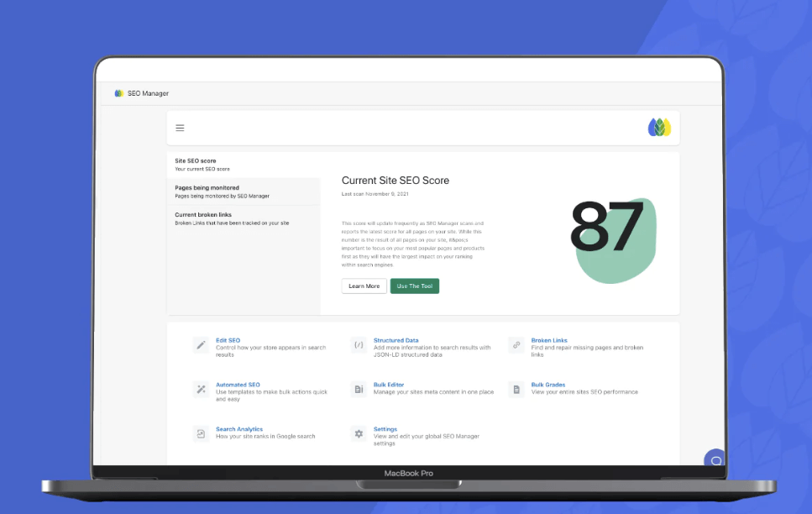Click the Settings gear icon
Image resolution: width=812 pixels, height=514 pixels.
click(x=359, y=433)
